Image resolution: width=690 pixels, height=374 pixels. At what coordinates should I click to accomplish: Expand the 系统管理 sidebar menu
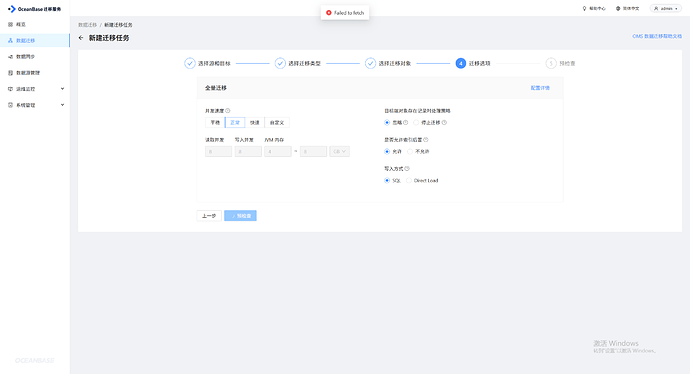coord(35,105)
